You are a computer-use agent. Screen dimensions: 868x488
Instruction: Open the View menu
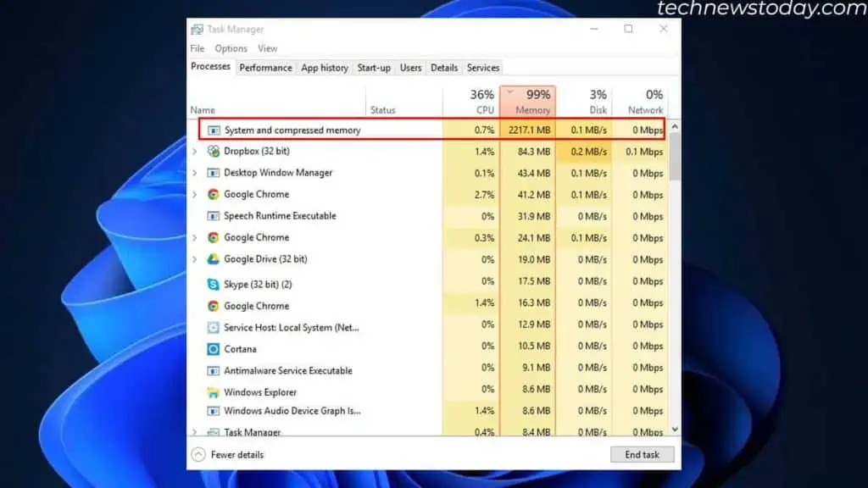click(x=267, y=48)
